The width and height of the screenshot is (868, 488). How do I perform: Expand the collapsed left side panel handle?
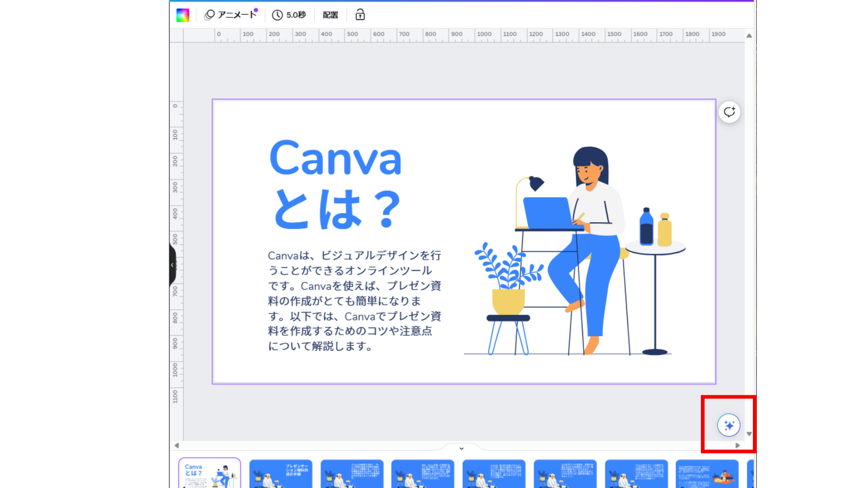(173, 265)
